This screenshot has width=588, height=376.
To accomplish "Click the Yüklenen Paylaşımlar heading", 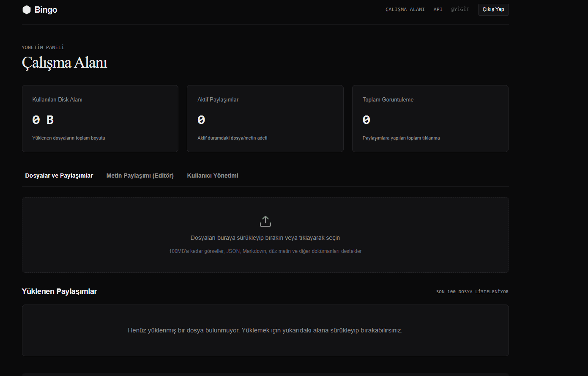I will click(x=60, y=291).
